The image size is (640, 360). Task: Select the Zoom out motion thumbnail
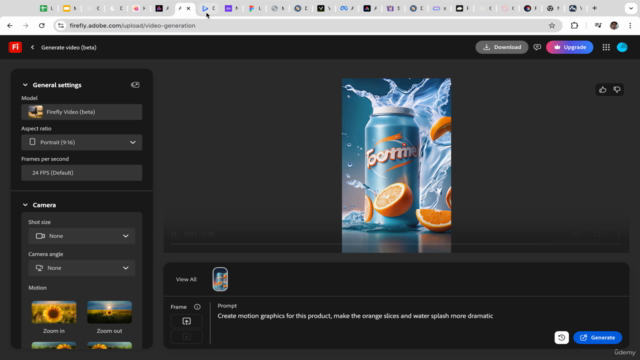click(109, 312)
